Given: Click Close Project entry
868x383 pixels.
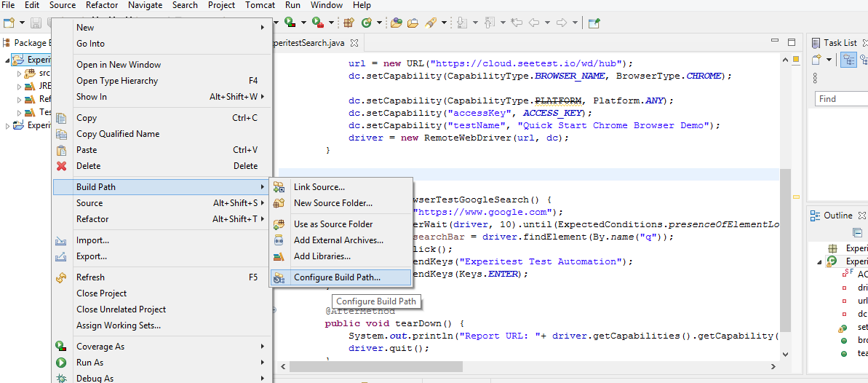Looking at the screenshot, I should [162, 293].
